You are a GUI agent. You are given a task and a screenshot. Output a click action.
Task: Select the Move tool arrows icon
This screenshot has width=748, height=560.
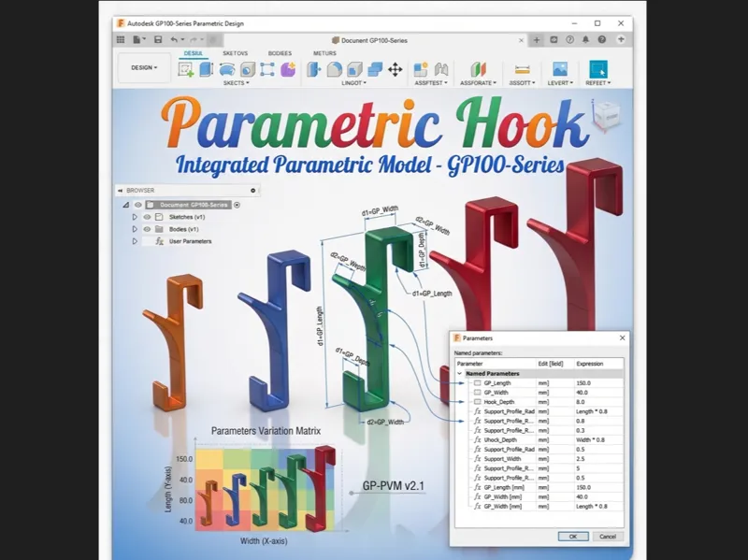[395, 69]
